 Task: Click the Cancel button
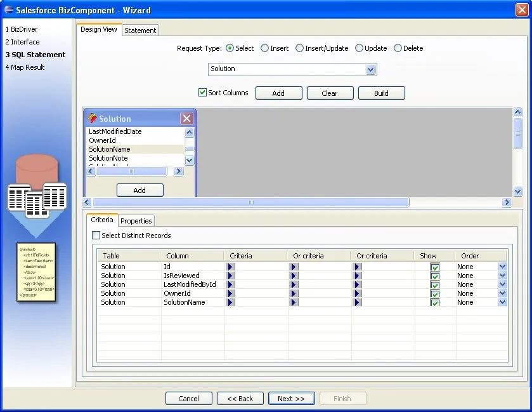coord(189,399)
